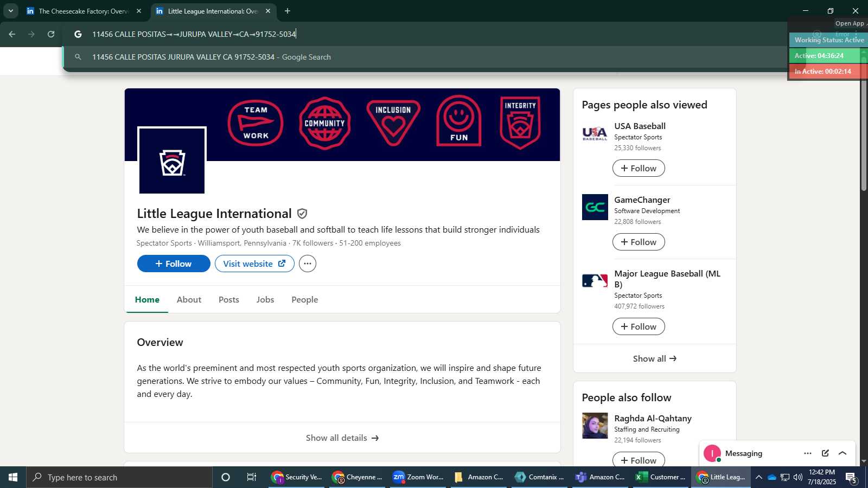The image size is (868, 488).
Task: Follow GameChanger
Action: click(x=639, y=242)
